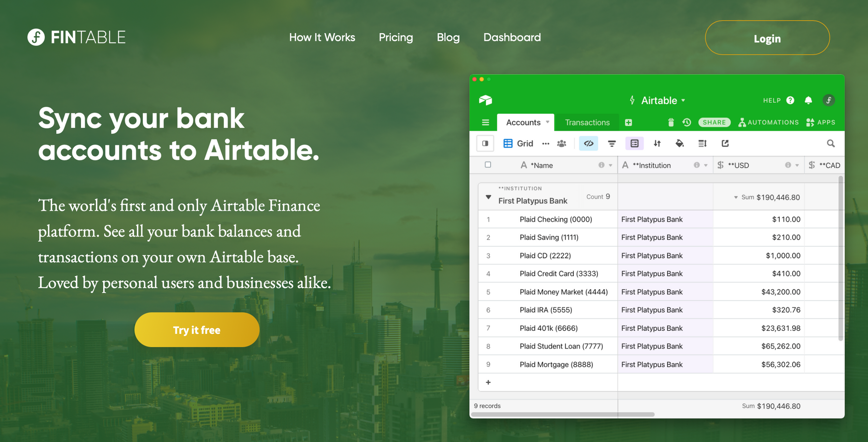Toggle the view sidebar panel
Image resolution: width=868 pixels, height=442 pixels.
(x=485, y=143)
